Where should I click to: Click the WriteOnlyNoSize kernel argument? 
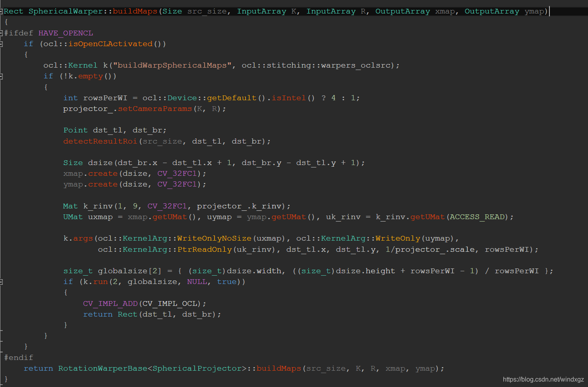coord(214,238)
